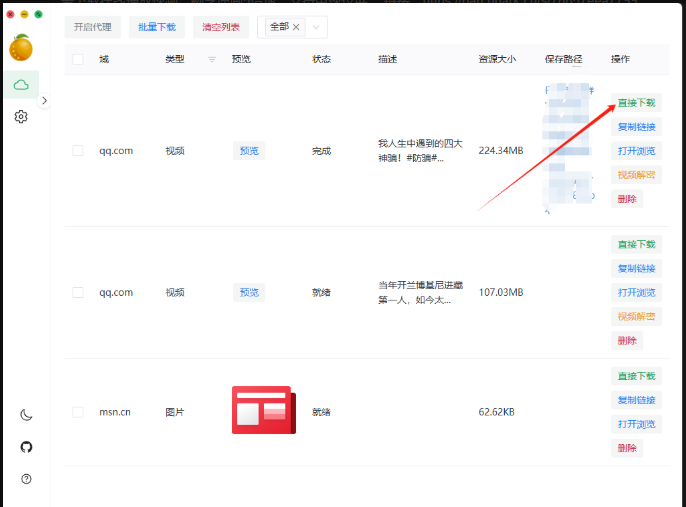Viewport: 686px width, 507px height.
Task: Check the 107.03MB qq.com row checkbox
Action: point(78,292)
